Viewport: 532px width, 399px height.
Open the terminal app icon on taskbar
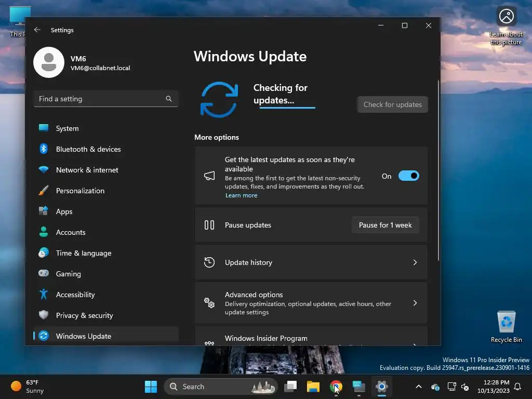point(358,387)
